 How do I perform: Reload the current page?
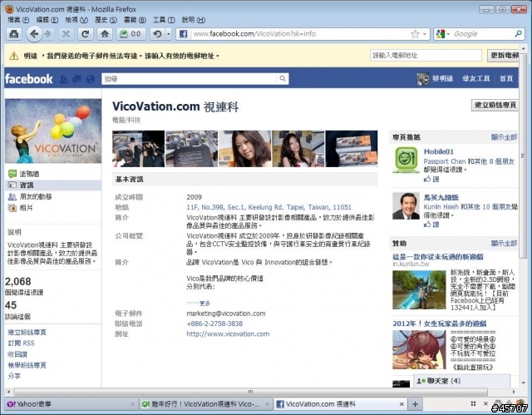point(85,34)
